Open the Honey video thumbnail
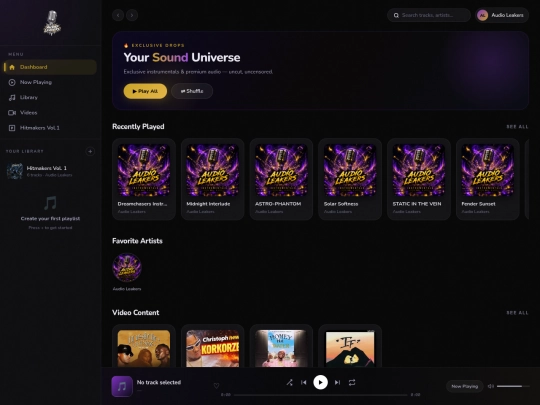The image size is (540, 405). tap(281, 349)
